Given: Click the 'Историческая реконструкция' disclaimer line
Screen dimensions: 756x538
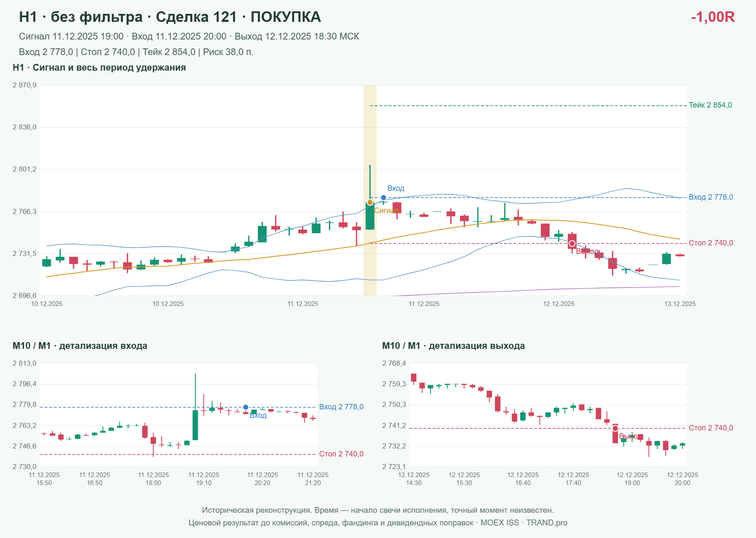Looking at the screenshot, I should [378, 510].
